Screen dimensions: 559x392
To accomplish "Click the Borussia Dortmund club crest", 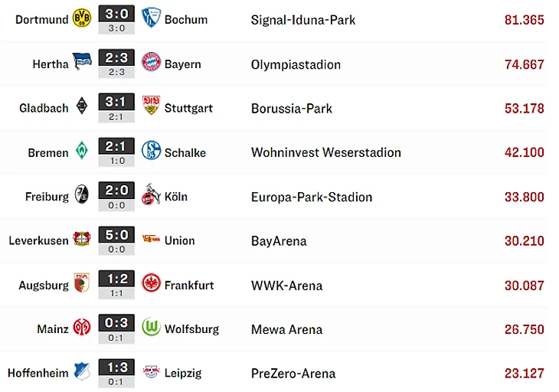I will pos(81,19).
